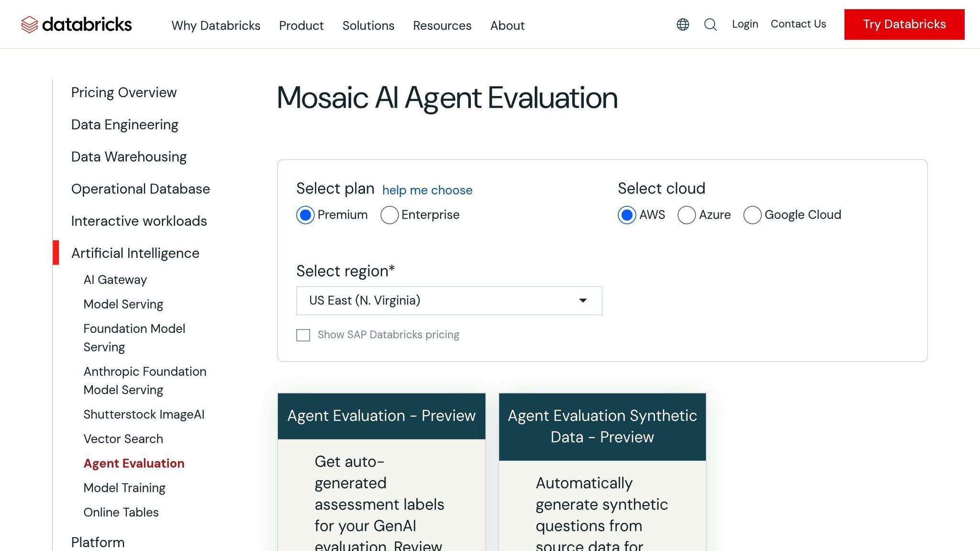Navigate to Pricing Overview in sidebar
Screen dimensions: 980x551
[x=123, y=92]
